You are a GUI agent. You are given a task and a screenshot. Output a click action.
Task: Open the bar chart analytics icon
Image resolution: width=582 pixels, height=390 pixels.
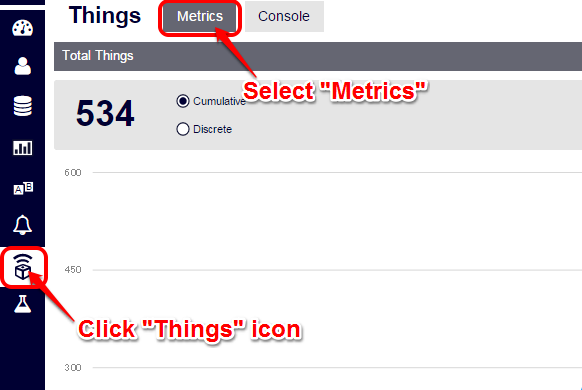23,148
